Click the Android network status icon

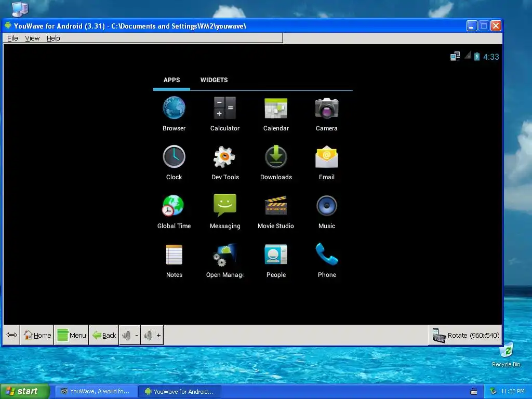point(455,56)
